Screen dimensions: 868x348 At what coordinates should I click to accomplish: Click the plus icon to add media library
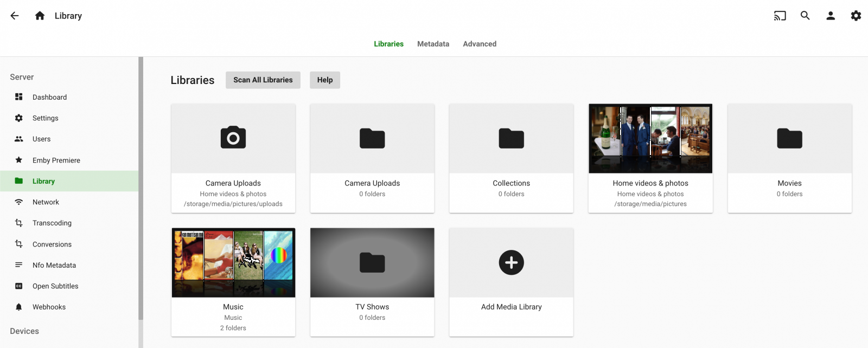tap(511, 263)
